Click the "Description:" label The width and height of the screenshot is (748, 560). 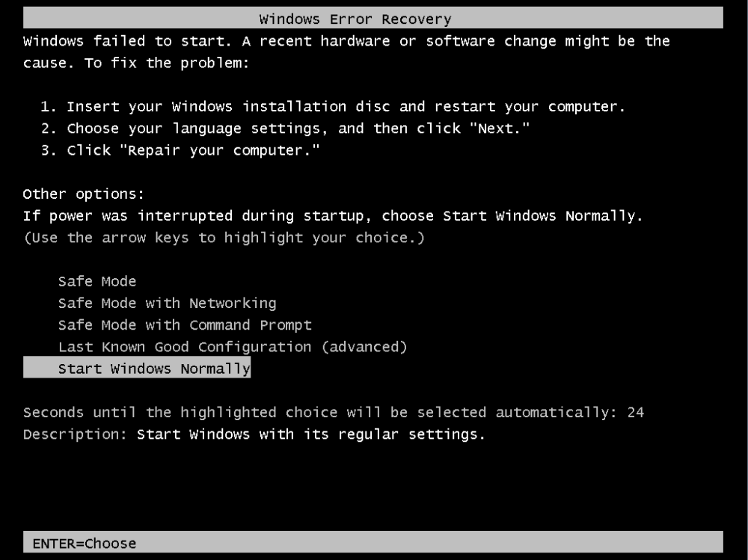pyautogui.click(x=76, y=434)
